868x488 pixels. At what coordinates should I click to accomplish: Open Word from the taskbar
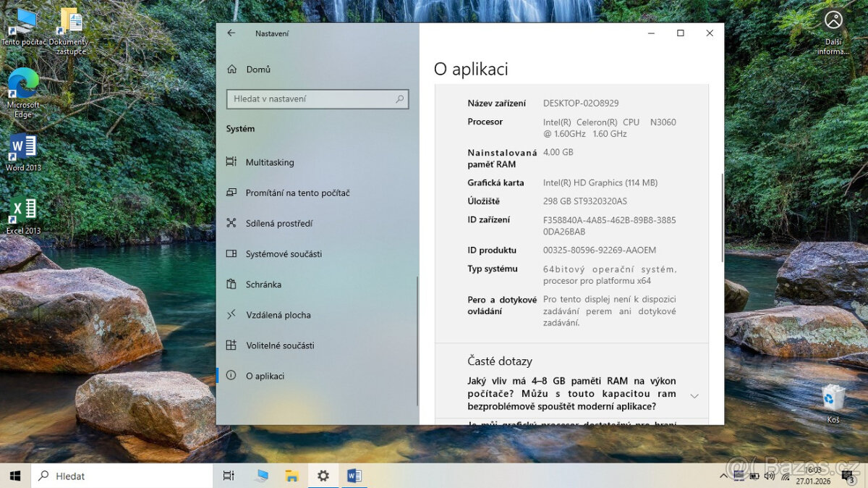tap(354, 476)
